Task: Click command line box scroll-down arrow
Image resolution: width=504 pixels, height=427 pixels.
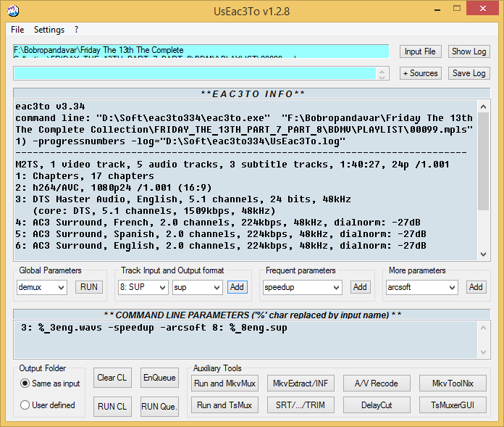Action: [483, 352]
